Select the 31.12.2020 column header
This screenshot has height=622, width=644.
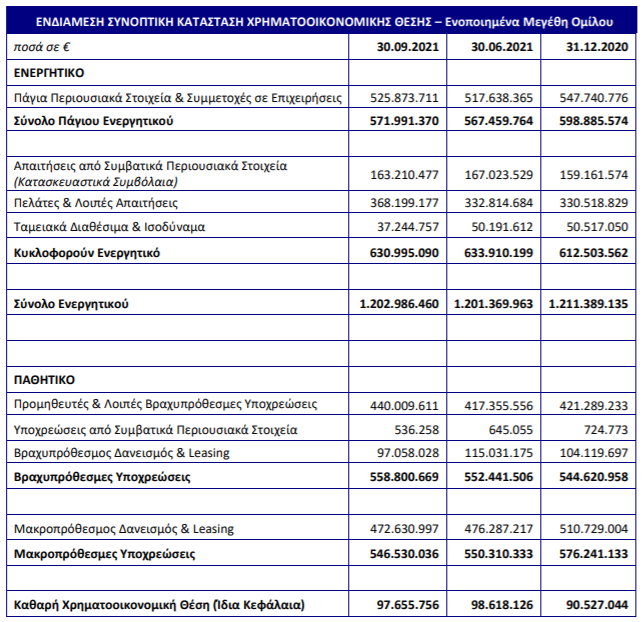(589, 47)
